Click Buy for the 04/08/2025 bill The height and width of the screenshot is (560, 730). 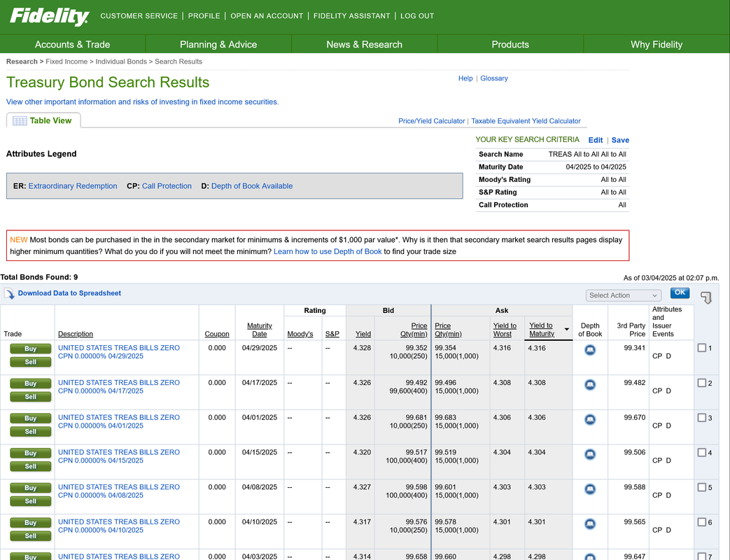(x=30, y=488)
